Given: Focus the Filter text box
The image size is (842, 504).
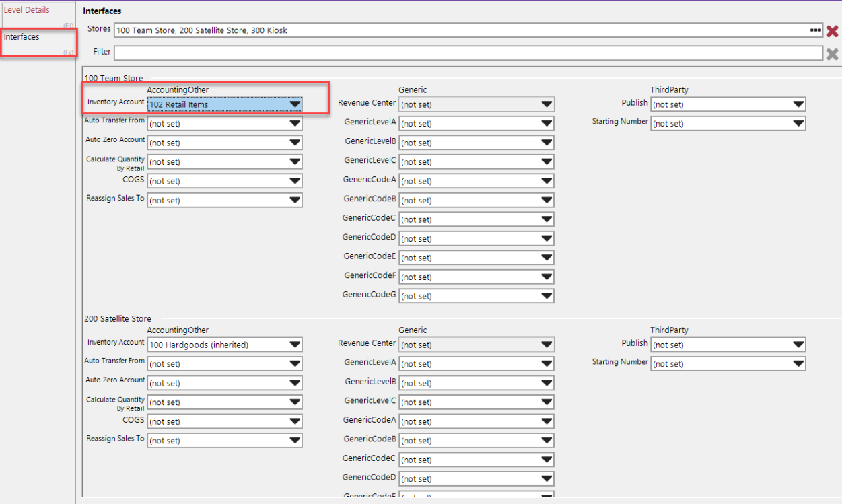Looking at the screenshot, I should 468,53.
